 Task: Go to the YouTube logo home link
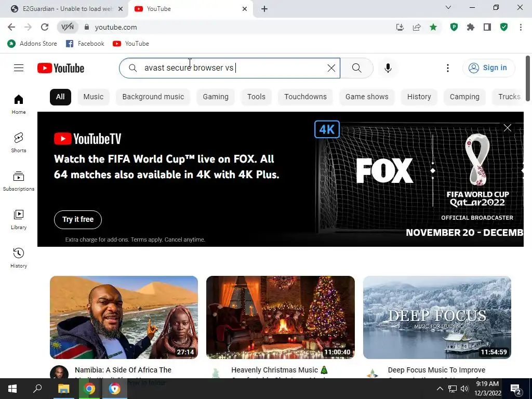point(61,68)
